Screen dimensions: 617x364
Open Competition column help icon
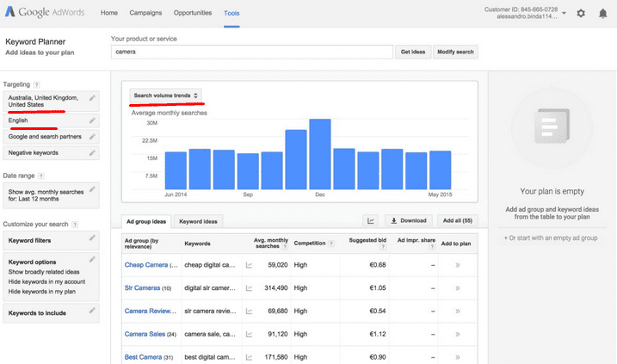tap(331, 244)
